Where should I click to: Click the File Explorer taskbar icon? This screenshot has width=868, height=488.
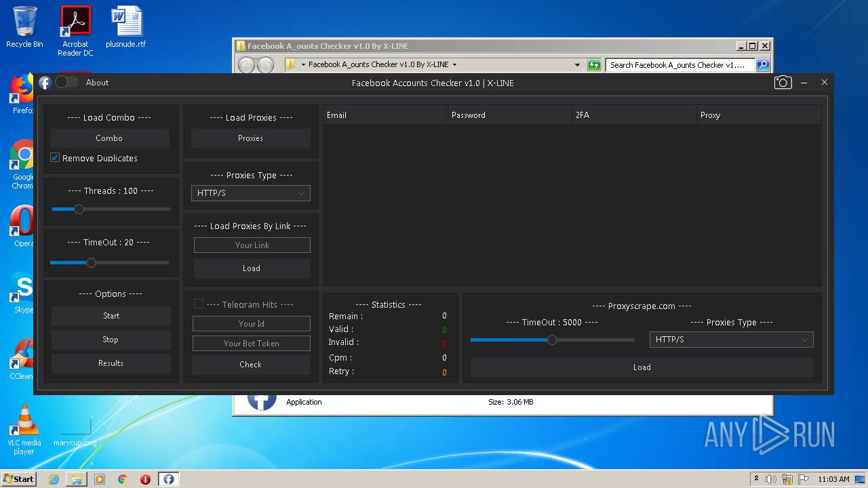(x=77, y=479)
